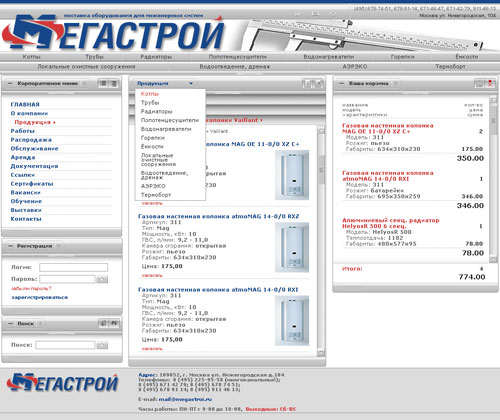
Task: Click plus icon on Регистрация panel
Action: click(59, 246)
